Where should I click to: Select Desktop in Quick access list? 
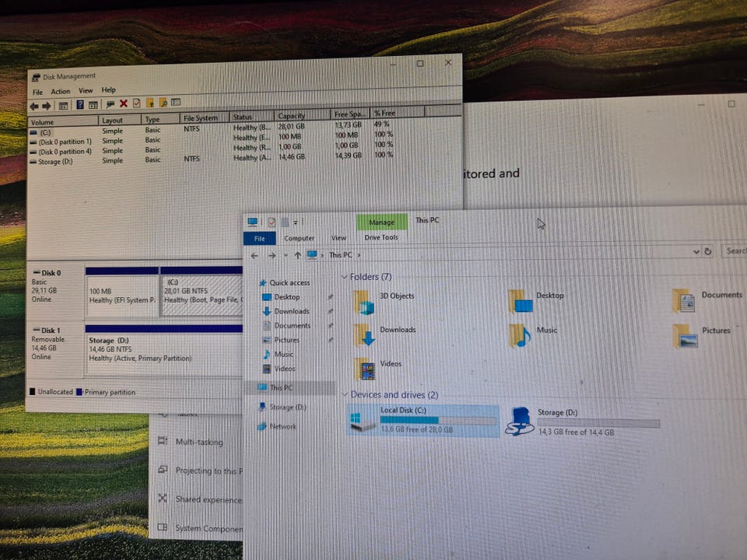[x=281, y=296]
